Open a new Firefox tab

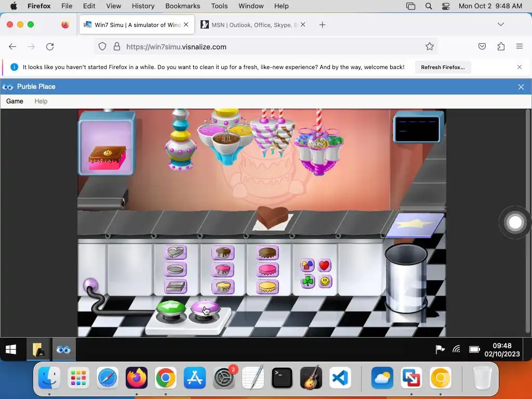tap(322, 25)
